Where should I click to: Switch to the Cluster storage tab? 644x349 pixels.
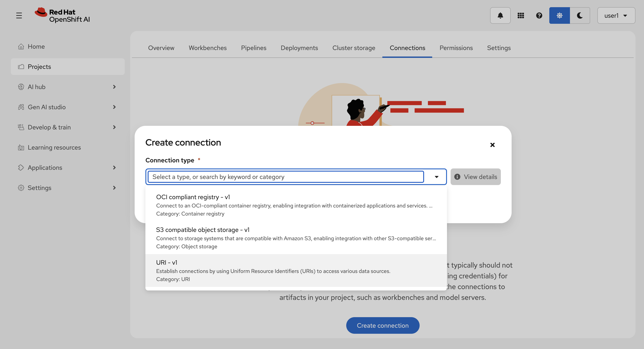(x=353, y=48)
